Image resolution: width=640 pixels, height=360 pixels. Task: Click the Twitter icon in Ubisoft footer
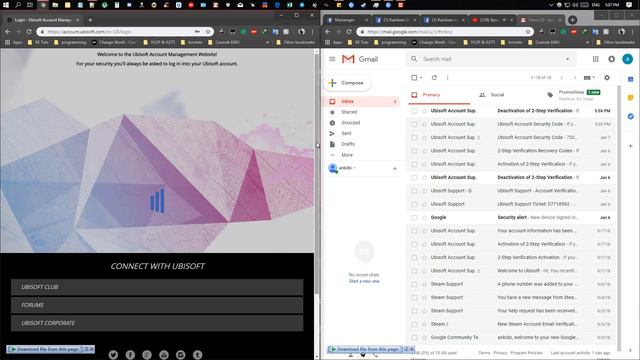[113, 355]
